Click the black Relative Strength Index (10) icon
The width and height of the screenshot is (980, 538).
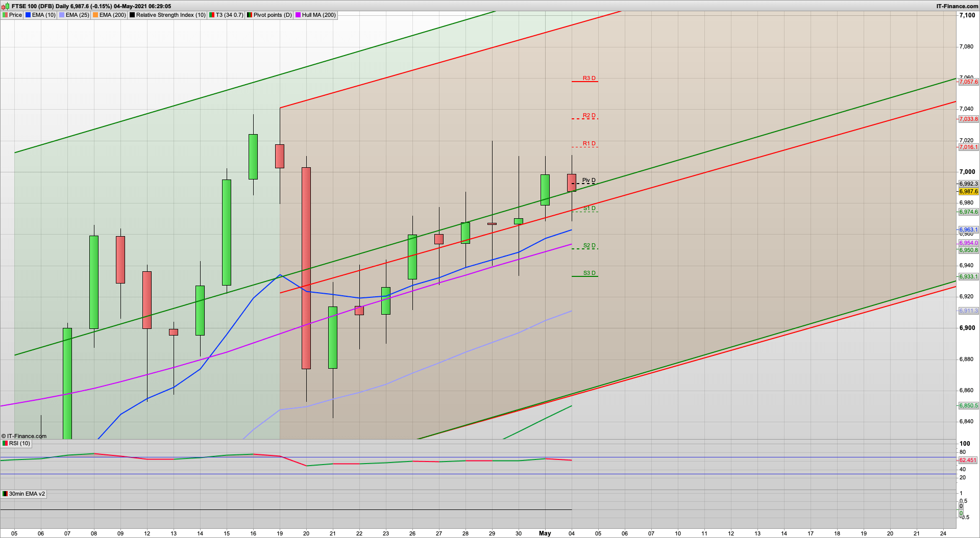132,15
